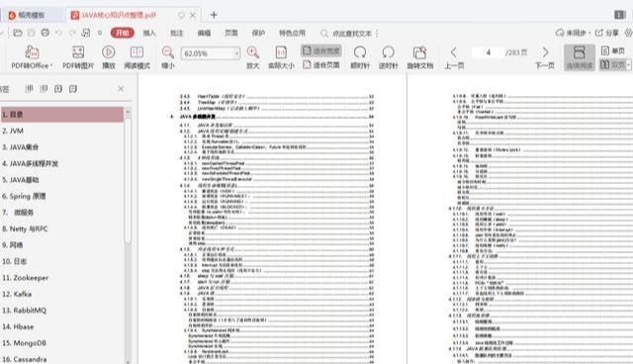Click the search magnifier icon

(323, 33)
